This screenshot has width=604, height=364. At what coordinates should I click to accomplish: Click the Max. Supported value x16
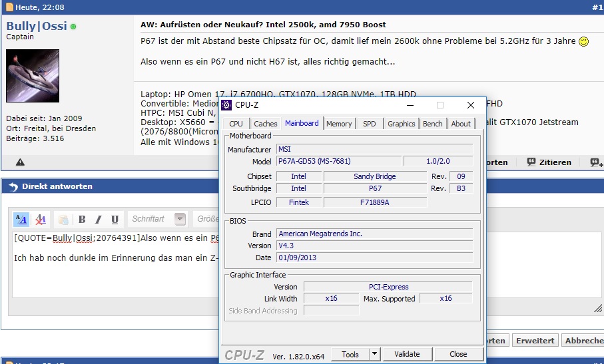point(446,299)
